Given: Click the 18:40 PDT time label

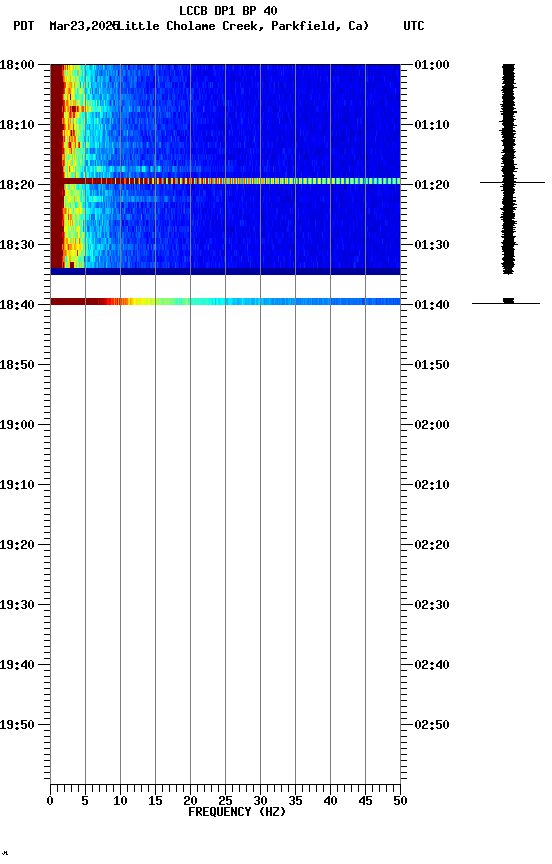Looking at the screenshot, I should (17, 305).
